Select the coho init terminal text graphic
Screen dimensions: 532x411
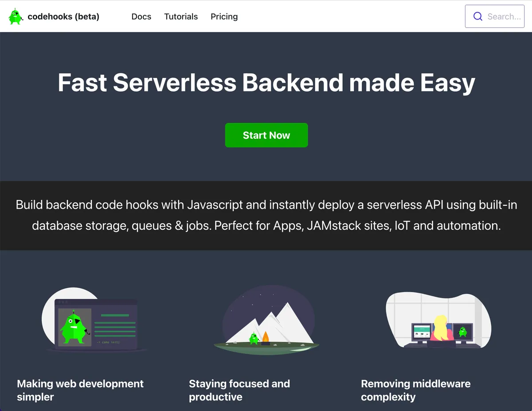[x=109, y=342]
